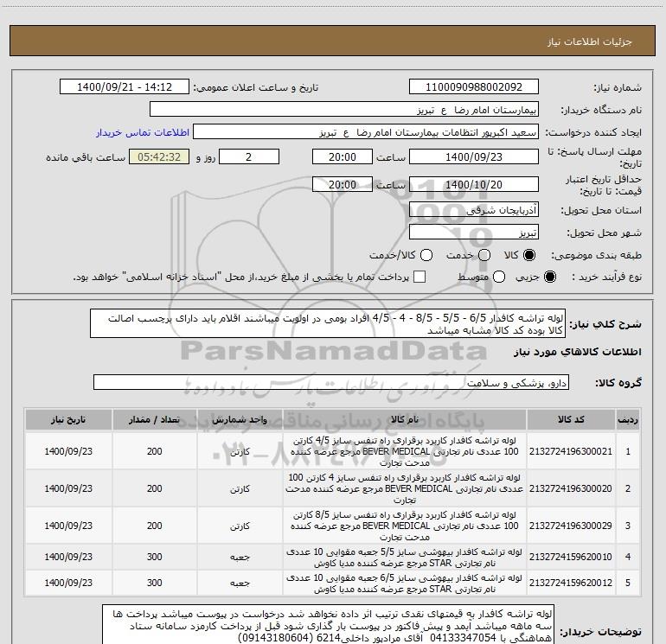Click the price validity hour 20:00 field

(343, 184)
